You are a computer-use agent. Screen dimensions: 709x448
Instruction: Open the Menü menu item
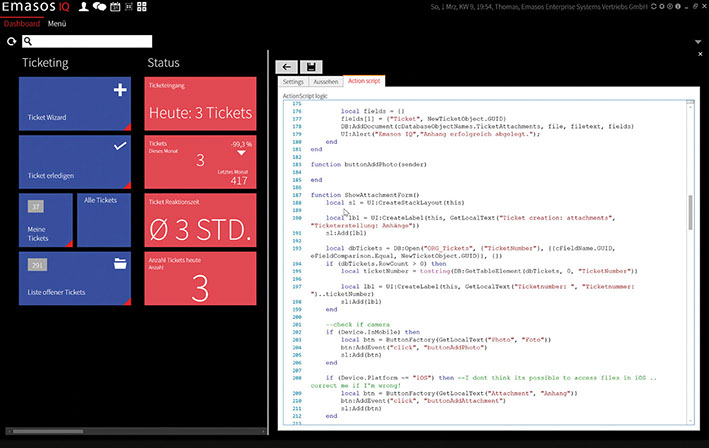(57, 22)
